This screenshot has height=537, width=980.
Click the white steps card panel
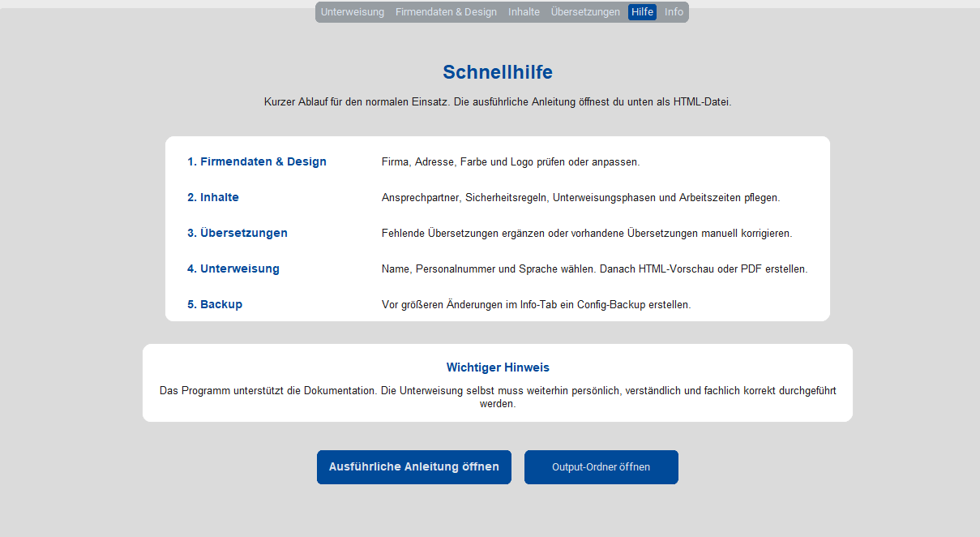click(497, 228)
